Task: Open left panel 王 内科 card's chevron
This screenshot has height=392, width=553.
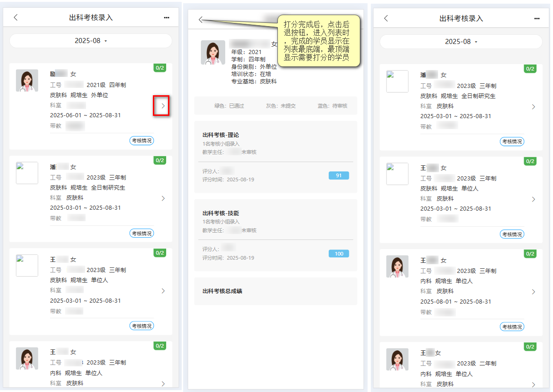Action: click(x=163, y=384)
